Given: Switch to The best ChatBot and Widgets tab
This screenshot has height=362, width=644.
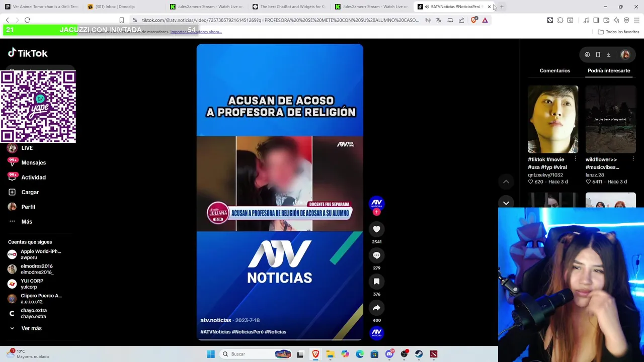Looking at the screenshot, I should pyautogui.click(x=289, y=7).
